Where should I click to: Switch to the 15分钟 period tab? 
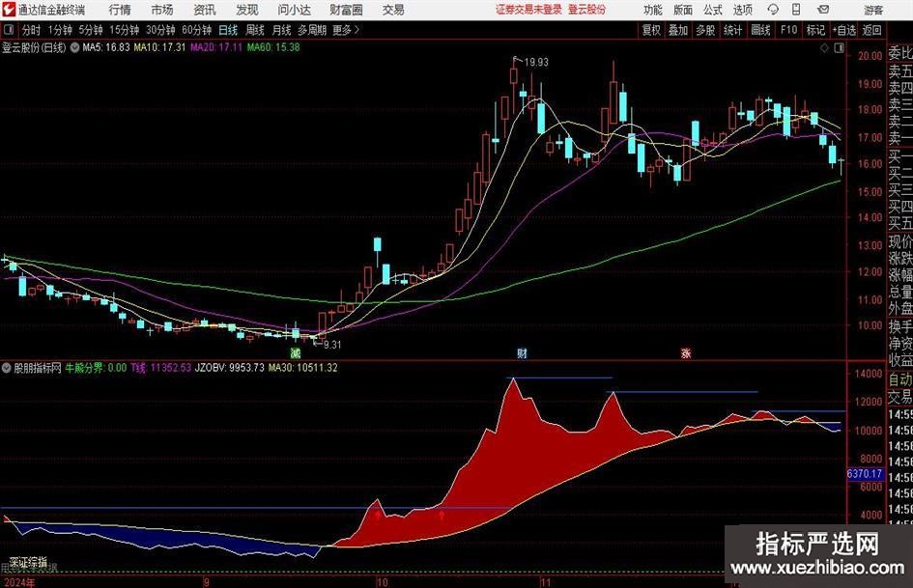coord(125,30)
